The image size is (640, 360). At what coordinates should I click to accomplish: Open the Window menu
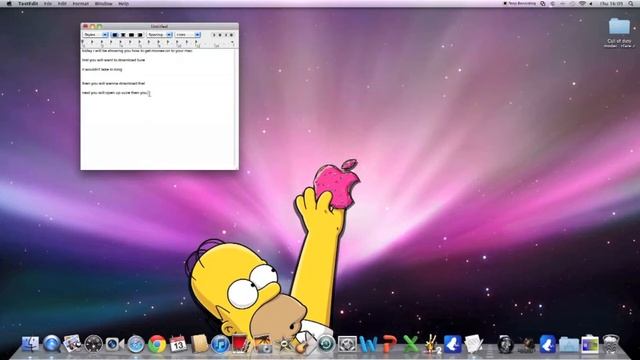coord(104,4)
